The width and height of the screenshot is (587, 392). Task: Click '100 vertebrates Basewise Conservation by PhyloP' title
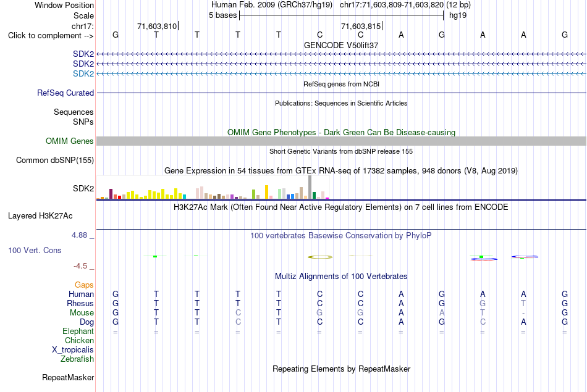[341, 236]
